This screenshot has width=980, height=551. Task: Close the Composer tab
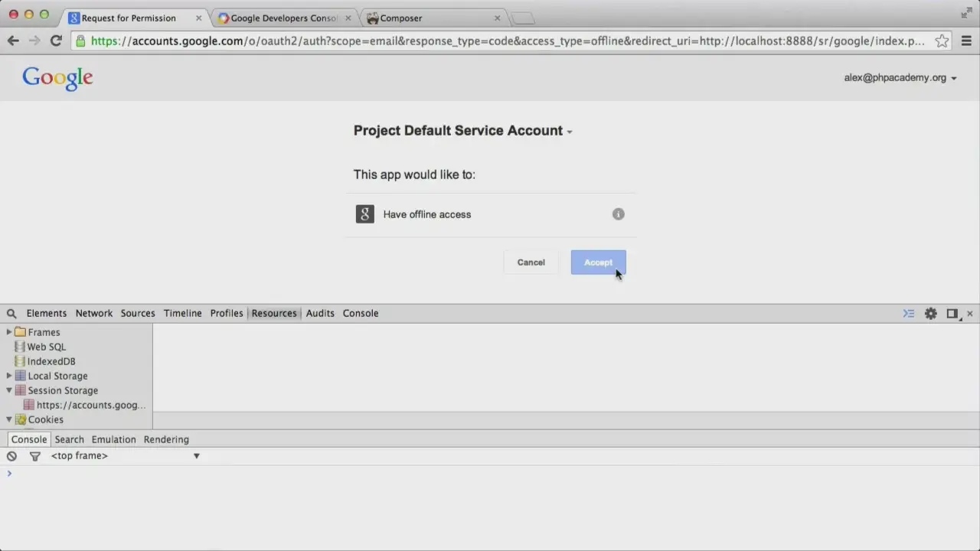tap(497, 18)
